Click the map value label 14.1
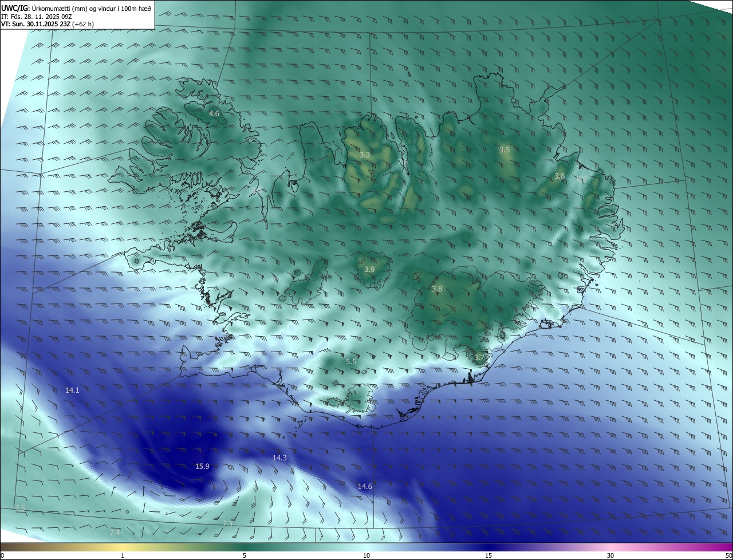 72,390
